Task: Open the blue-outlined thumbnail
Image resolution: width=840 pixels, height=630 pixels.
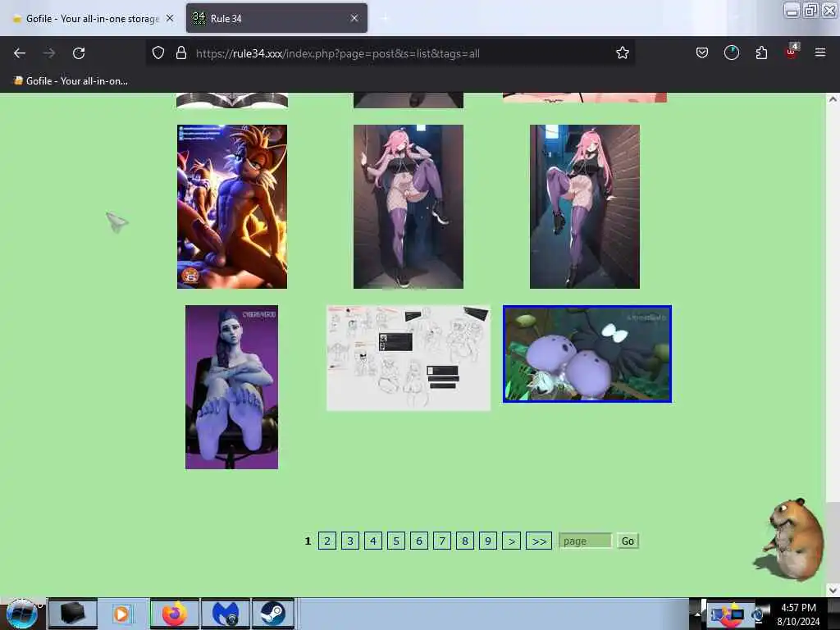Action: (x=587, y=354)
